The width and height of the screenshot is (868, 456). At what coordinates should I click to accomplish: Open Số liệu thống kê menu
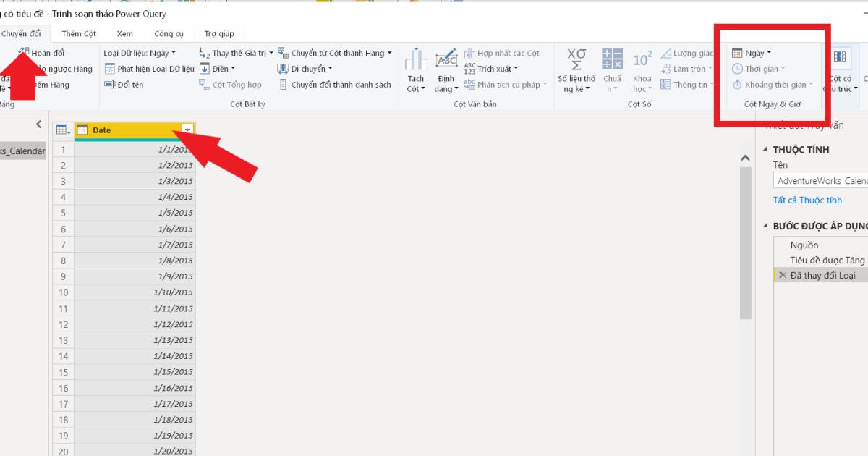point(576,70)
